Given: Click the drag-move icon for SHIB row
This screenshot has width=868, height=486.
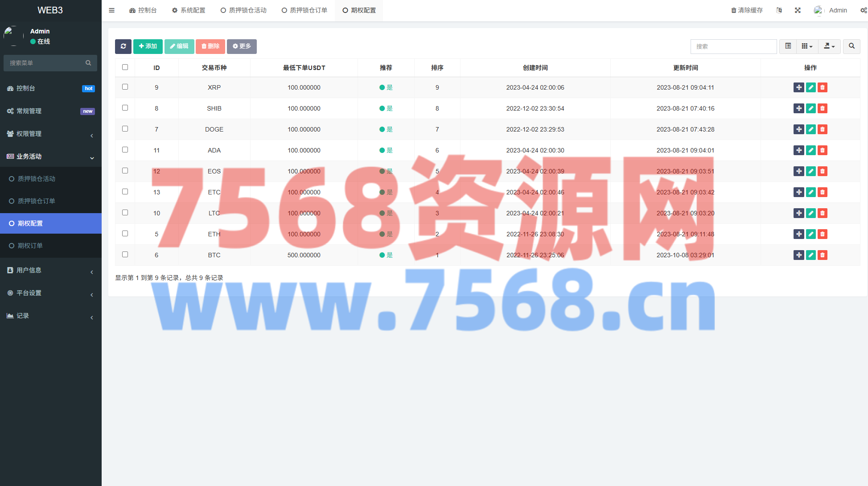Looking at the screenshot, I should coord(798,108).
